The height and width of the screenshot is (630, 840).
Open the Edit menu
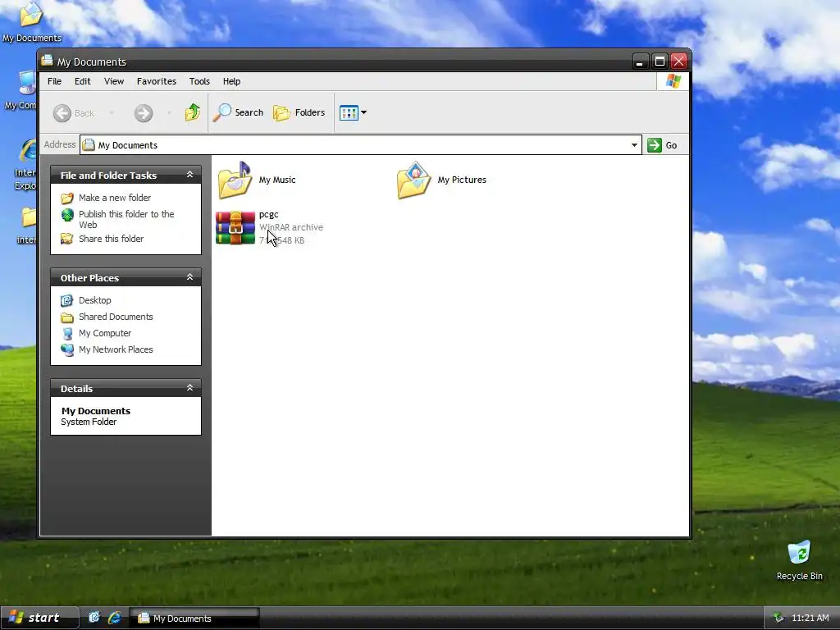coord(83,81)
